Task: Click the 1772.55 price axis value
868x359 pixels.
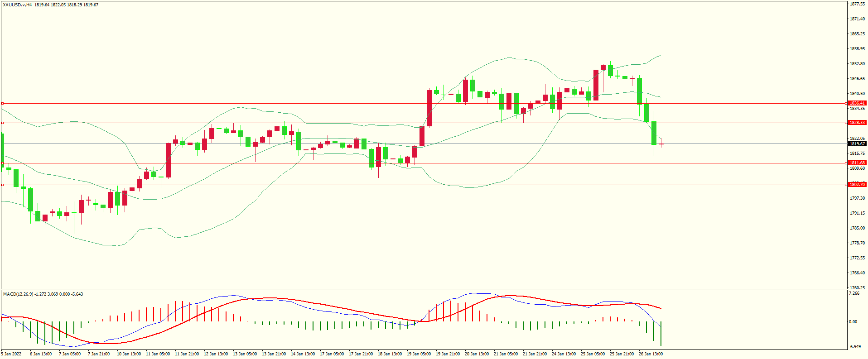Action: pyautogui.click(x=857, y=258)
